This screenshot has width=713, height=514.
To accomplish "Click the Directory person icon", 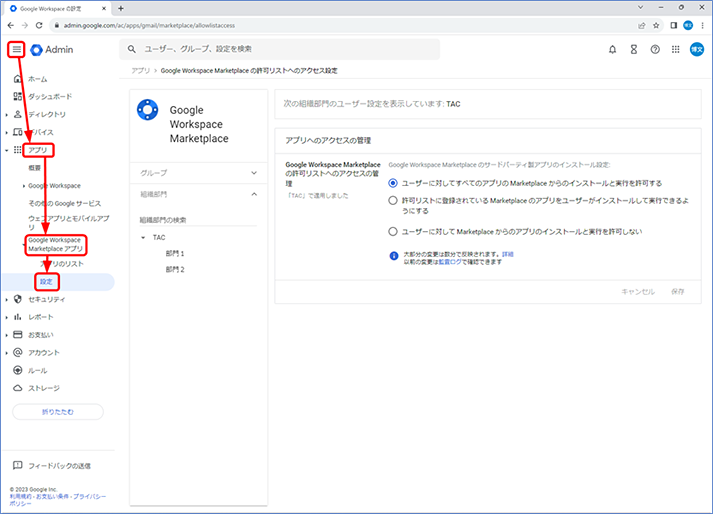I will 18,114.
